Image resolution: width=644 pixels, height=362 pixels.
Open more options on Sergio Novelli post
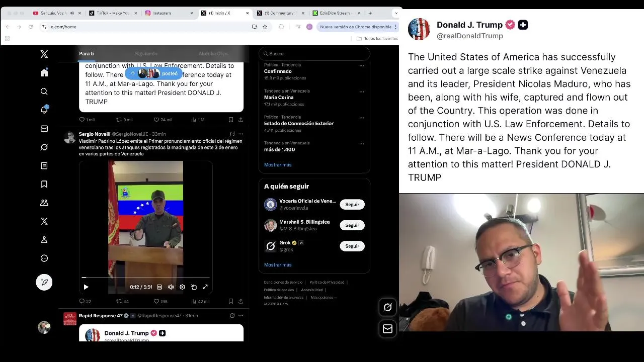click(x=240, y=134)
